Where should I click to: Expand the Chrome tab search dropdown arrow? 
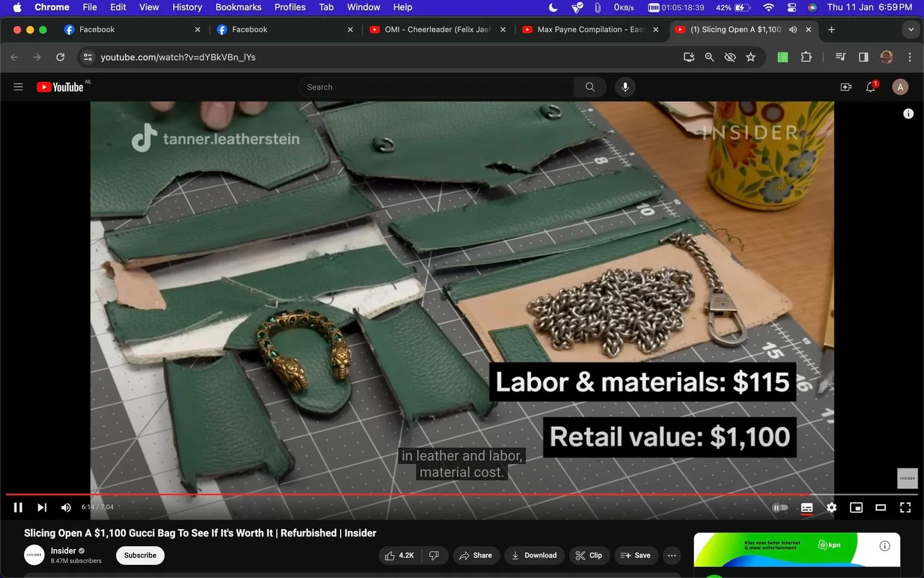tap(911, 30)
